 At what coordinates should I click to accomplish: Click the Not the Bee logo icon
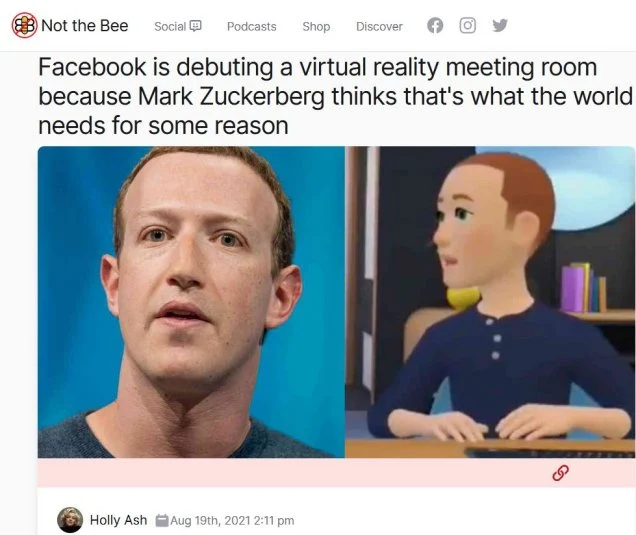[x=24, y=25]
